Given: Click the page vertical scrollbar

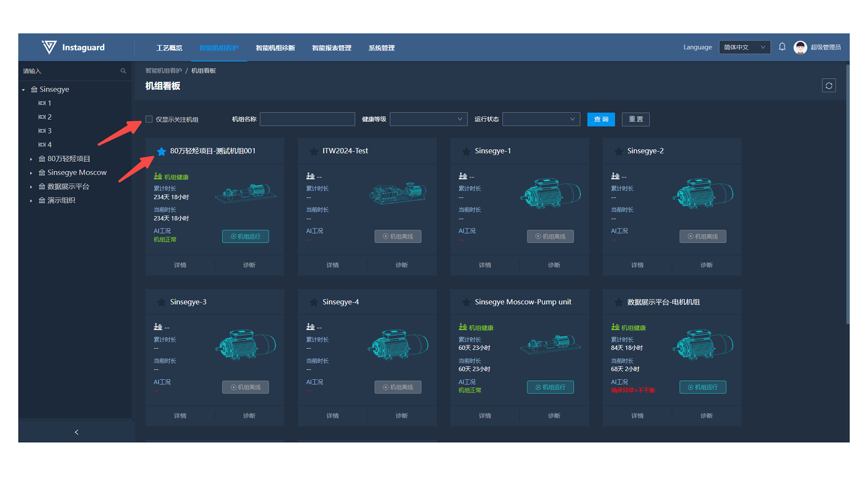Looking at the screenshot, I should 848,194.
